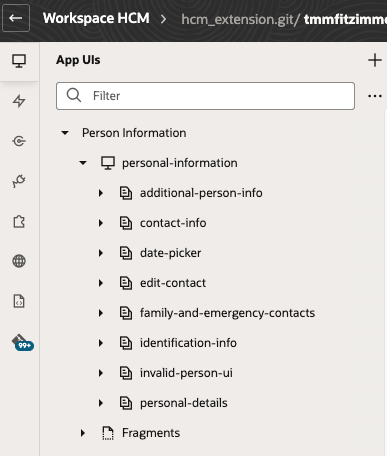
Task: Open the App UIs navigator tab
Action: [x=19, y=61]
